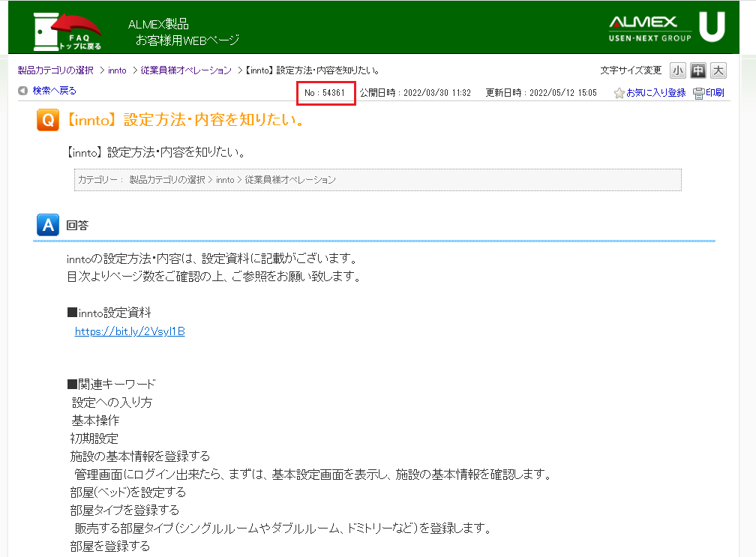Open the bit.ly innto settings document link

(x=130, y=331)
